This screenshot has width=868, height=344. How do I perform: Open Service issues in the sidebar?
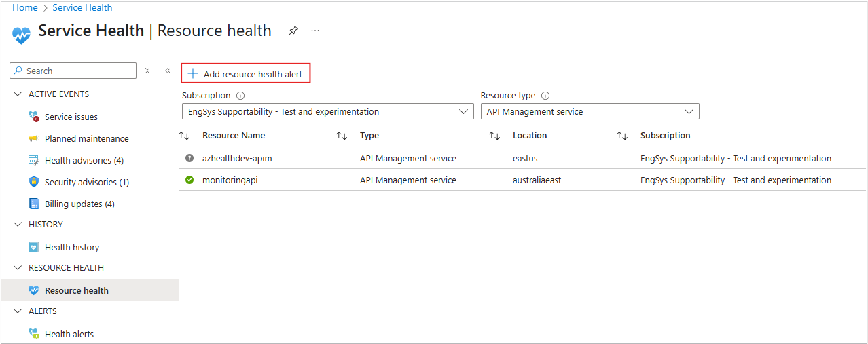[x=71, y=117]
